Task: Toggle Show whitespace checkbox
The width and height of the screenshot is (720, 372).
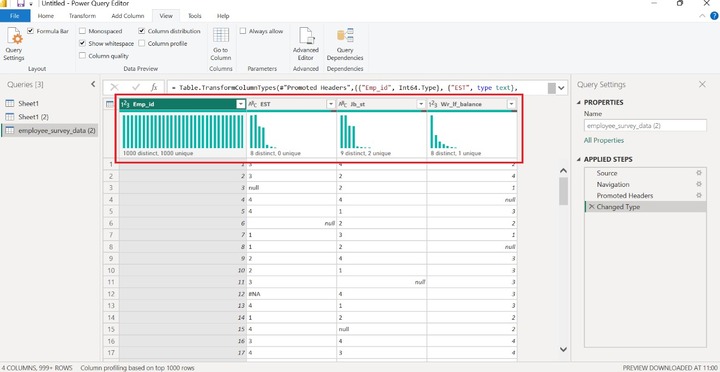Action: pos(82,44)
